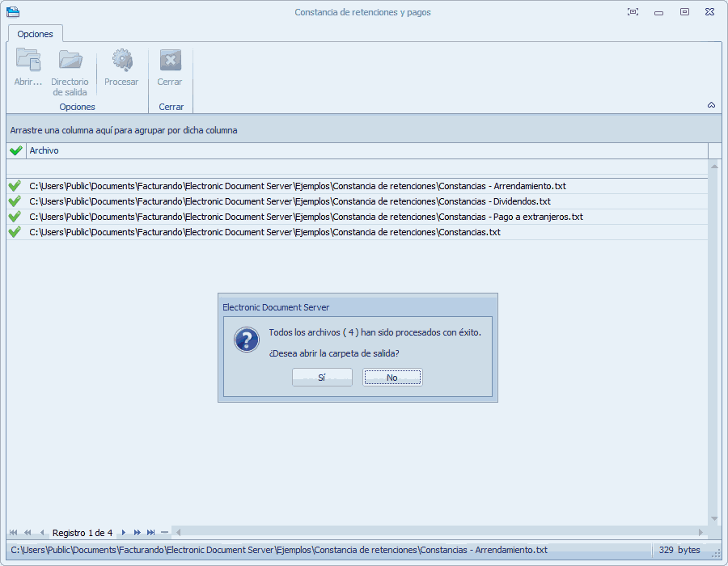
Task: Click the checkmark status column header
Action: (15, 150)
